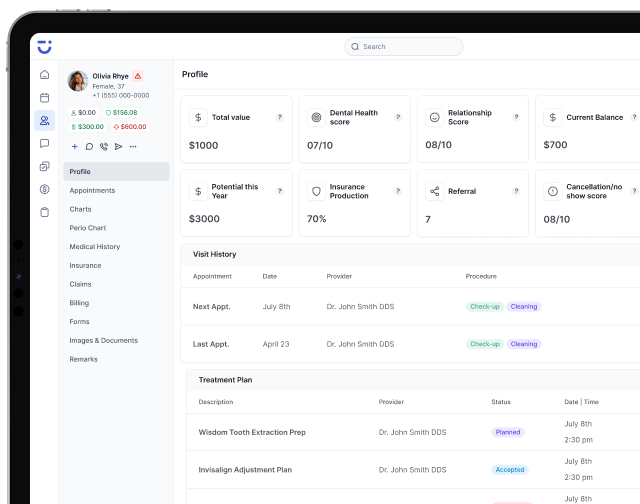Click the Relationship Score help icon
640x504 pixels.
pos(516,117)
